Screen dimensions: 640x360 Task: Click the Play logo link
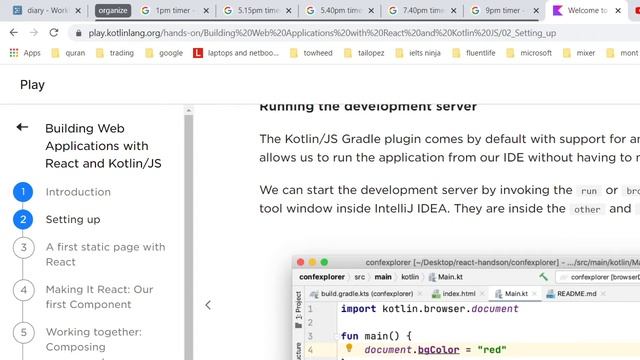click(x=32, y=84)
